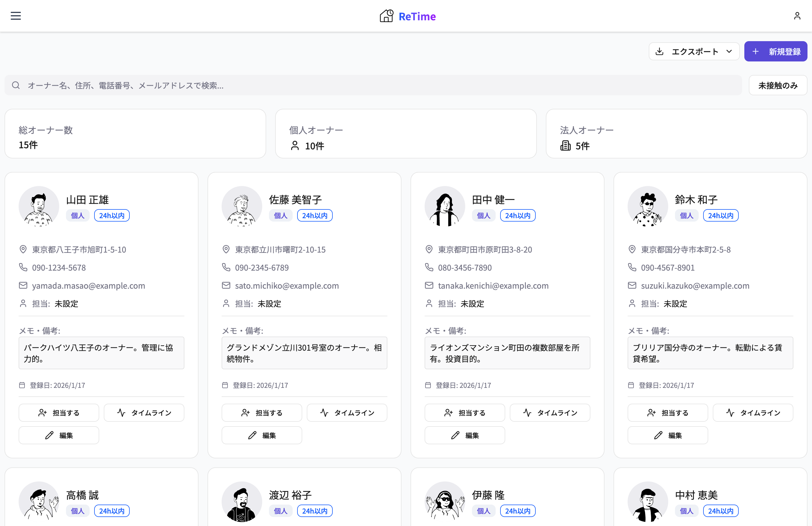Viewport: 812px width, 526px height.
Task: Click the search magnifier icon in the search bar
Action: pyautogui.click(x=16, y=85)
